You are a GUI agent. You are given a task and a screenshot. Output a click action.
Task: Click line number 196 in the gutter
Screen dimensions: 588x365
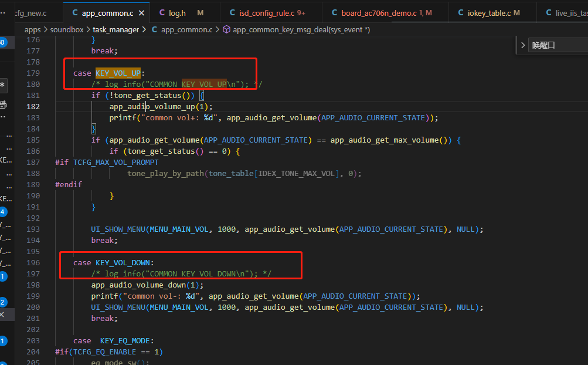pos(33,263)
